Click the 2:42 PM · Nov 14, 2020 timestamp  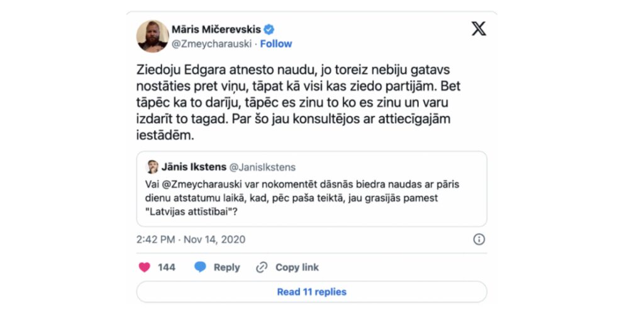click(x=191, y=239)
